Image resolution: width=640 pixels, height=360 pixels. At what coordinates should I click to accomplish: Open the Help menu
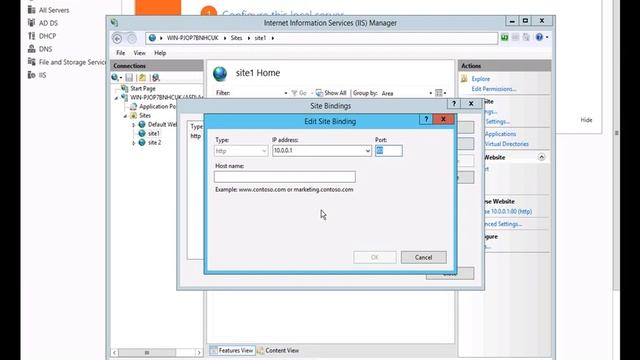160,53
